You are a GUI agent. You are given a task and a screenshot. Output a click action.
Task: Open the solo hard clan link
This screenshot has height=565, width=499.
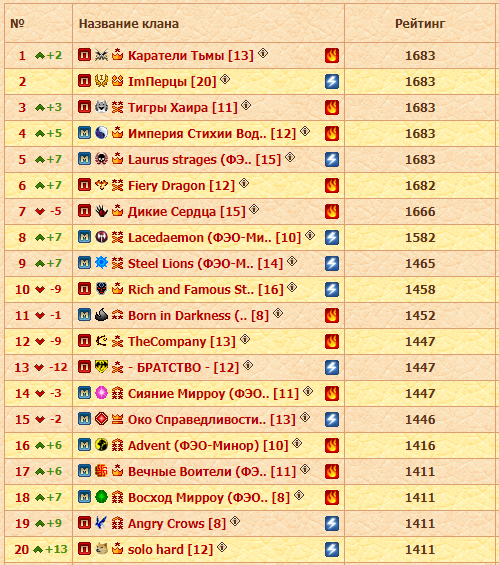coord(170,550)
